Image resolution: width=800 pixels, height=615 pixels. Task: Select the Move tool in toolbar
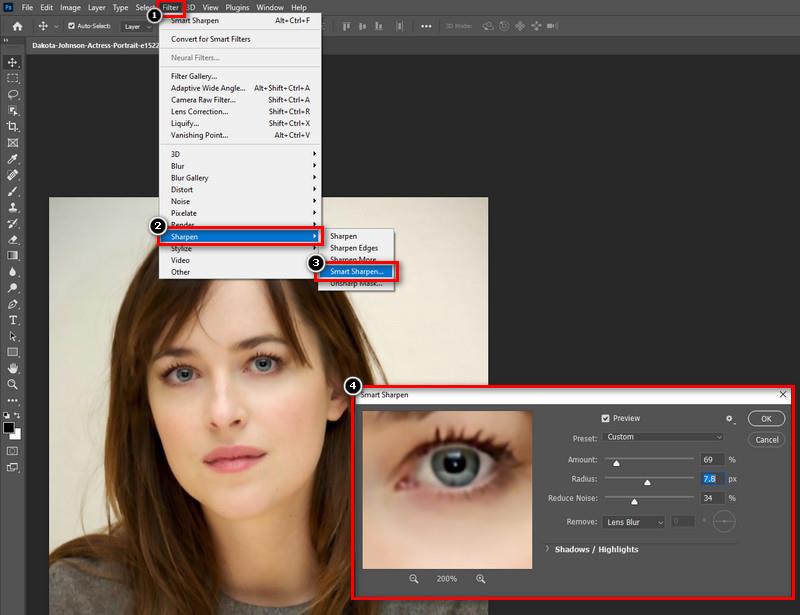13,62
